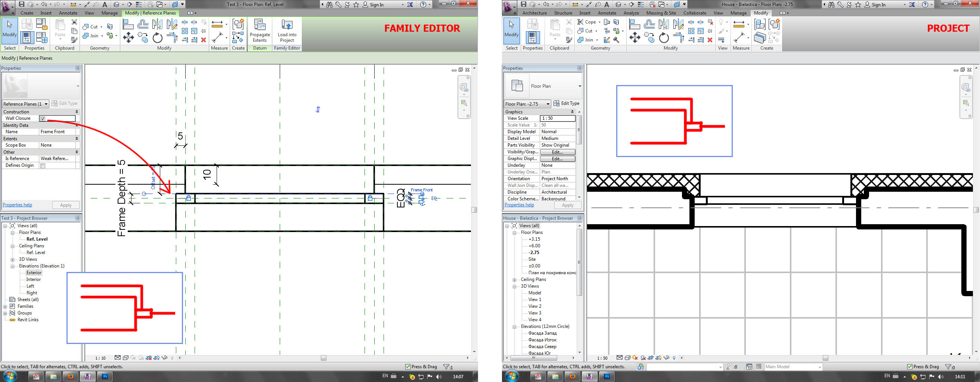Image resolution: width=980 pixels, height=382 pixels.
Task: Click the vertical scrollbar thumb in Family Editor view
Action: [474, 210]
